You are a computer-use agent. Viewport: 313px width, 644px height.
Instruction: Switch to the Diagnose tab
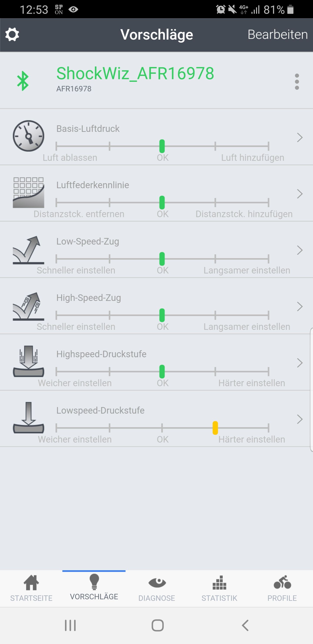pos(157,589)
